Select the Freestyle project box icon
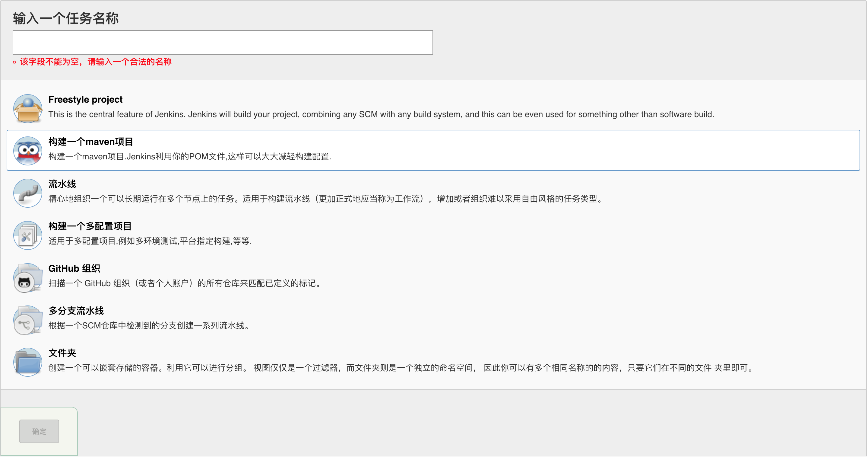This screenshot has width=868, height=457. point(28,108)
